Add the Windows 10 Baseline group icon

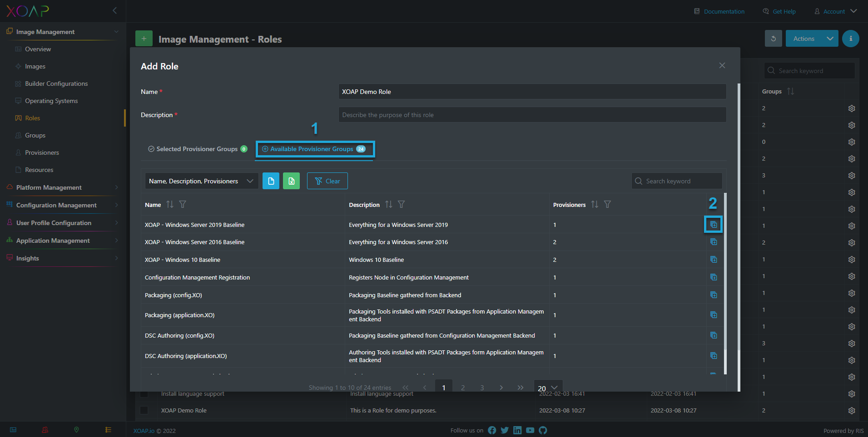(714, 260)
